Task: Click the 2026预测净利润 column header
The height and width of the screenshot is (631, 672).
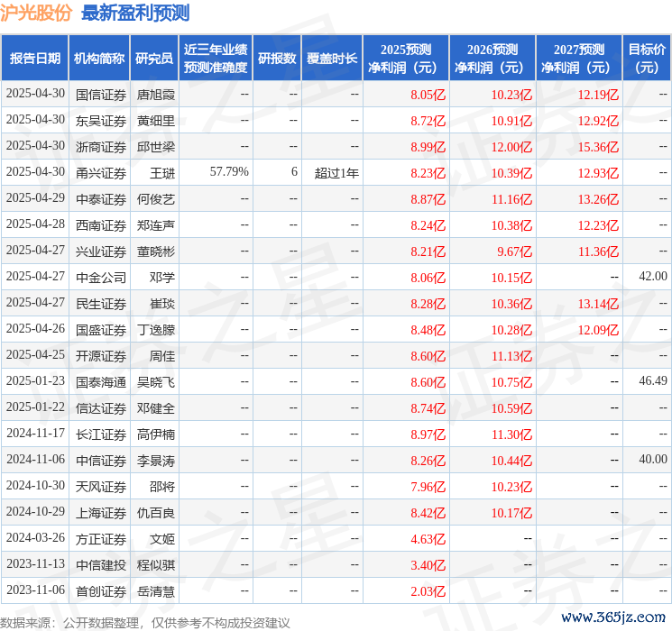Action: 492,59
